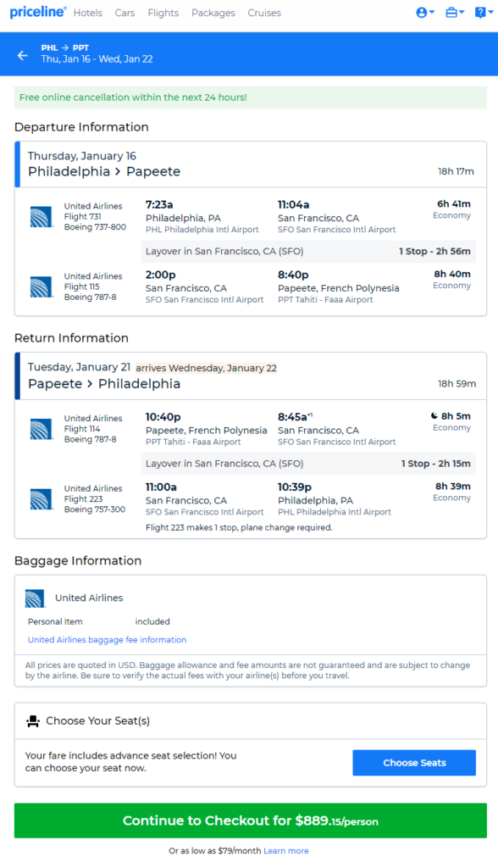Click United logo next to Flight 731
498x868 pixels.
point(41,216)
